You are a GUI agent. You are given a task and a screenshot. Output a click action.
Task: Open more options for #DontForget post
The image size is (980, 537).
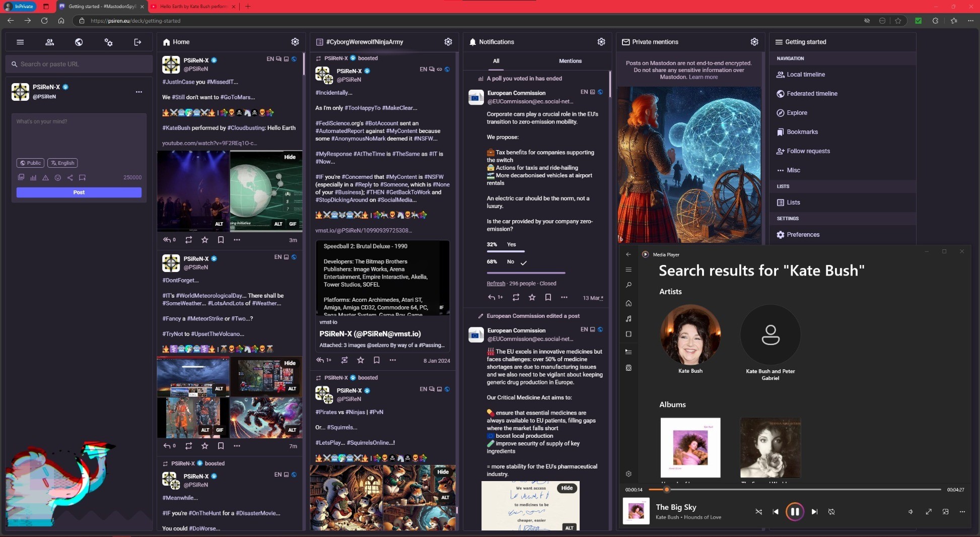coord(237,446)
